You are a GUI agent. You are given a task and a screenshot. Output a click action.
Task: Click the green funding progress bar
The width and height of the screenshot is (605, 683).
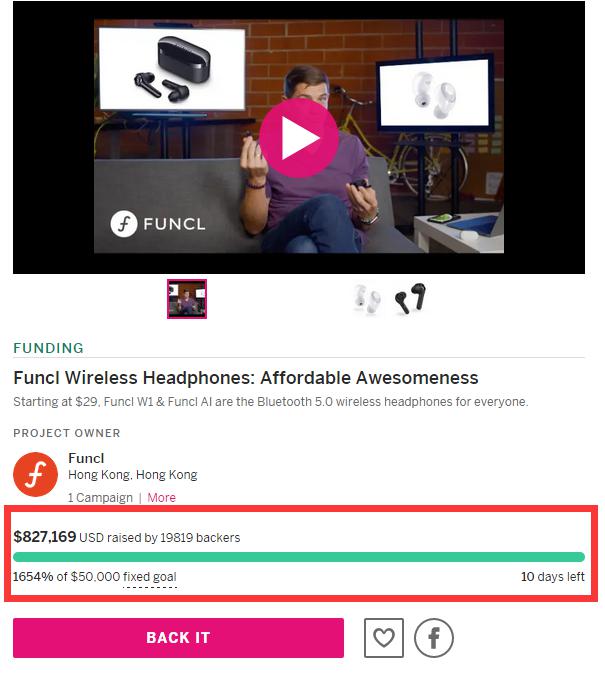click(299, 557)
